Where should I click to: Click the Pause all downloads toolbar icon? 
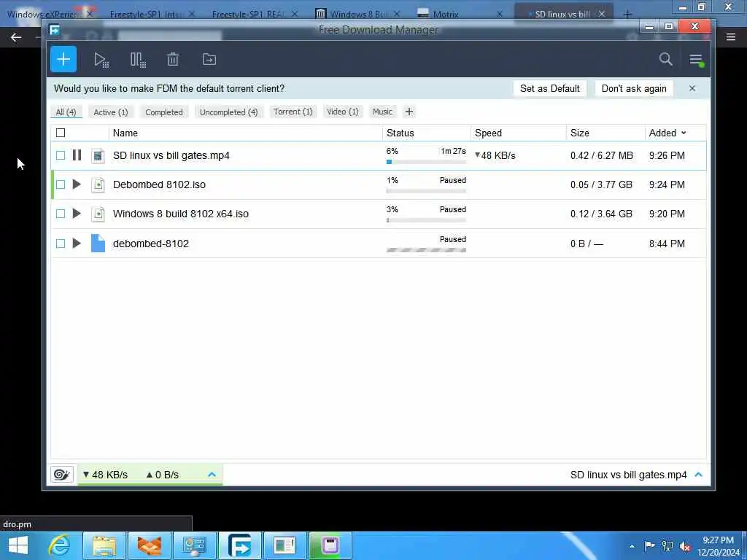coord(138,60)
